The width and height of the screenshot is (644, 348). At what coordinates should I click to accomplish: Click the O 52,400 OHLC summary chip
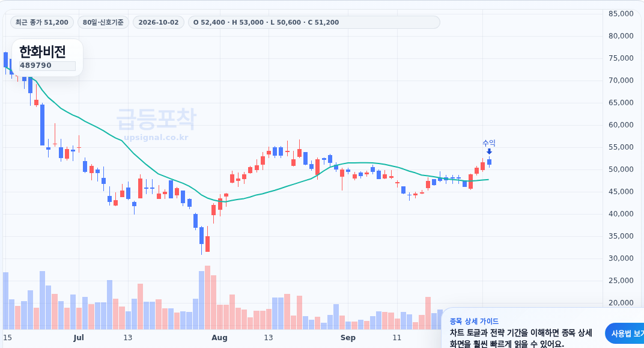tap(314, 22)
